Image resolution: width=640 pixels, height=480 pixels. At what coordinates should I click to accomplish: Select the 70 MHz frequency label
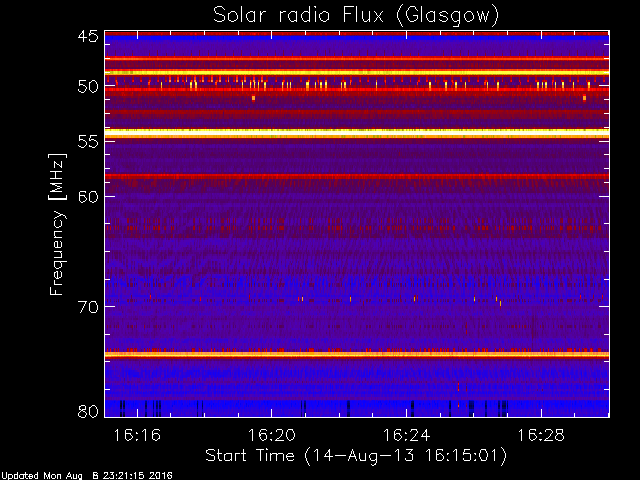pyautogui.click(x=88, y=307)
